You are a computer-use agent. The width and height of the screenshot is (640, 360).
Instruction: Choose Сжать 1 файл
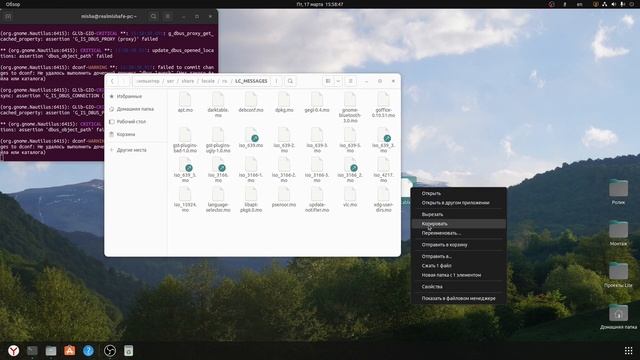point(458,266)
